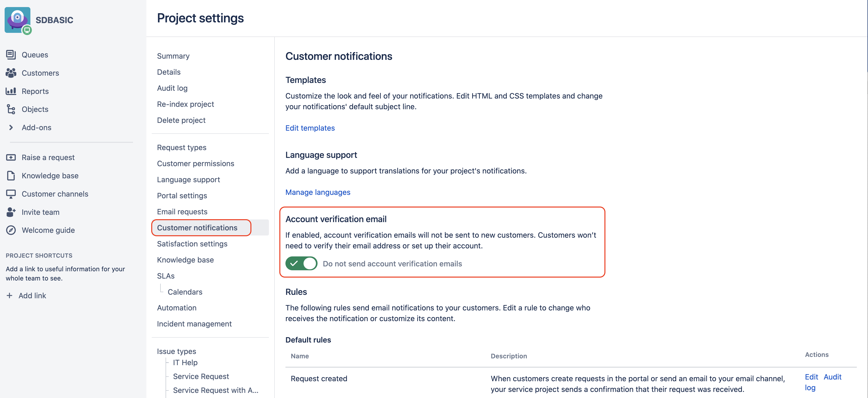Click the Raise a request icon
868x398 pixels.
pos(11,157)
